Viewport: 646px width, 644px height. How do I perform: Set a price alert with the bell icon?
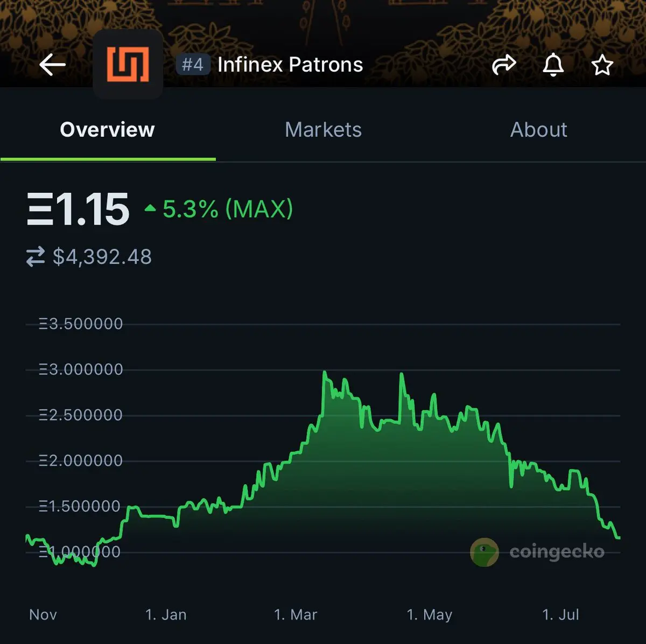[x=553, y=65]
